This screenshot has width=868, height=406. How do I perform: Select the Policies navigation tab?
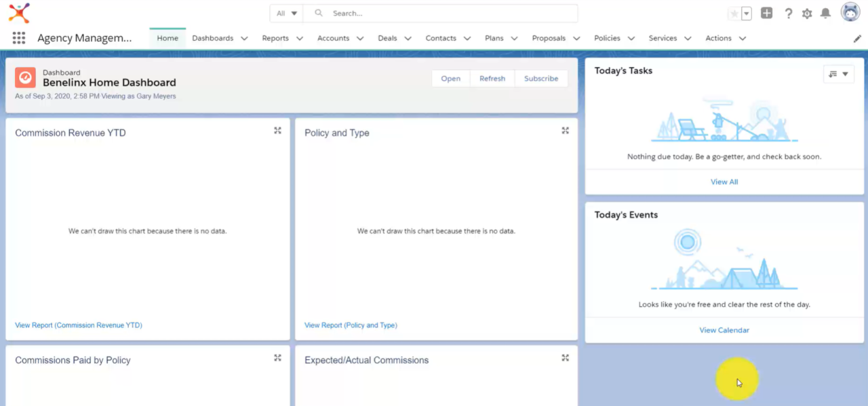pos(608,39)
